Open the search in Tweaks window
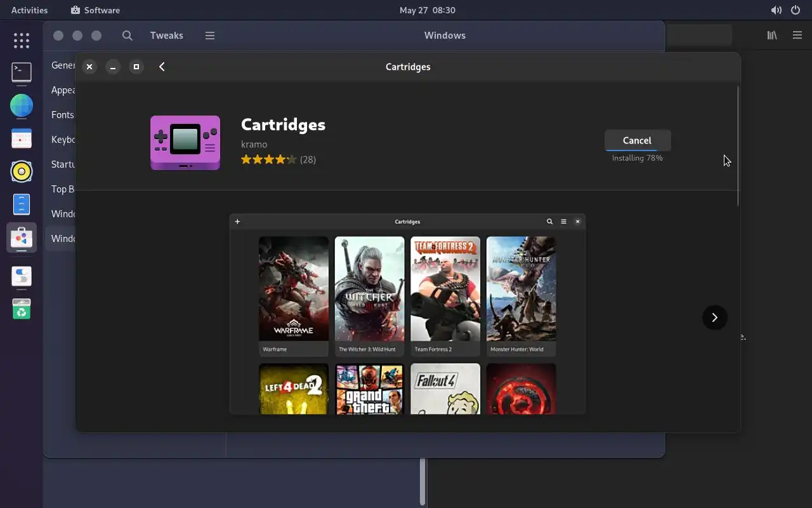 tap(128, 36)
